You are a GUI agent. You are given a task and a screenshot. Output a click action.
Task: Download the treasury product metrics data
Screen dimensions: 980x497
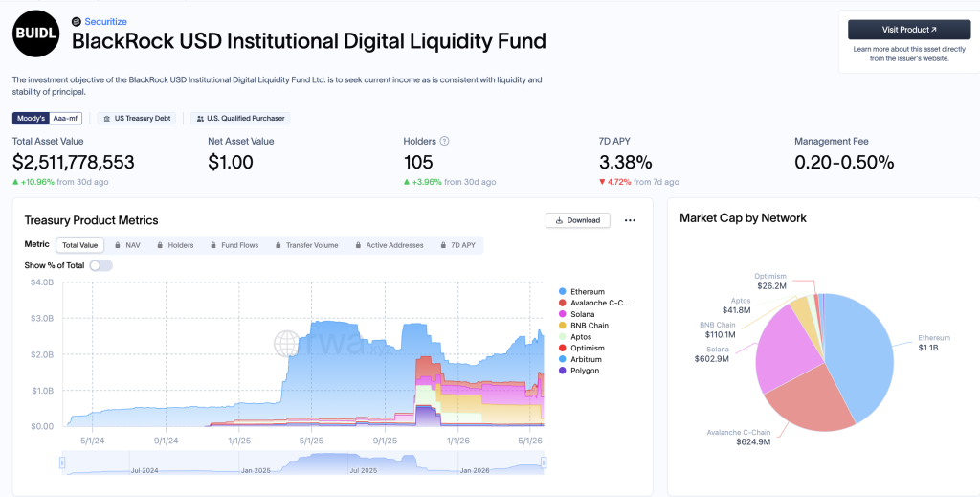point(577,220)
